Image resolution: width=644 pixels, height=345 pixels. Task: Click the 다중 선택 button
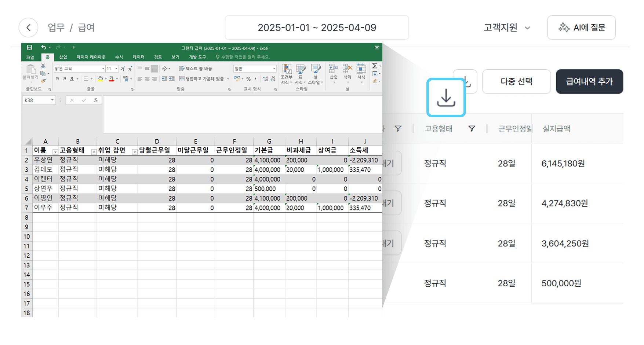point(516,81)
